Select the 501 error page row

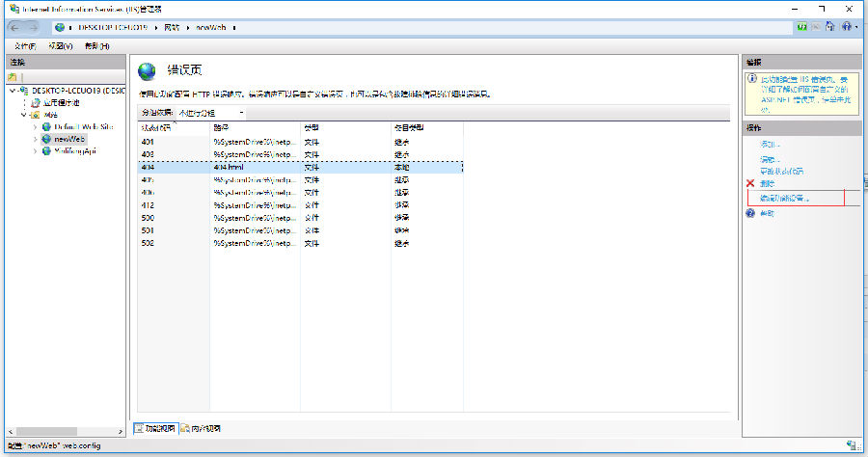pyautogui.click(x=300, y=230)
